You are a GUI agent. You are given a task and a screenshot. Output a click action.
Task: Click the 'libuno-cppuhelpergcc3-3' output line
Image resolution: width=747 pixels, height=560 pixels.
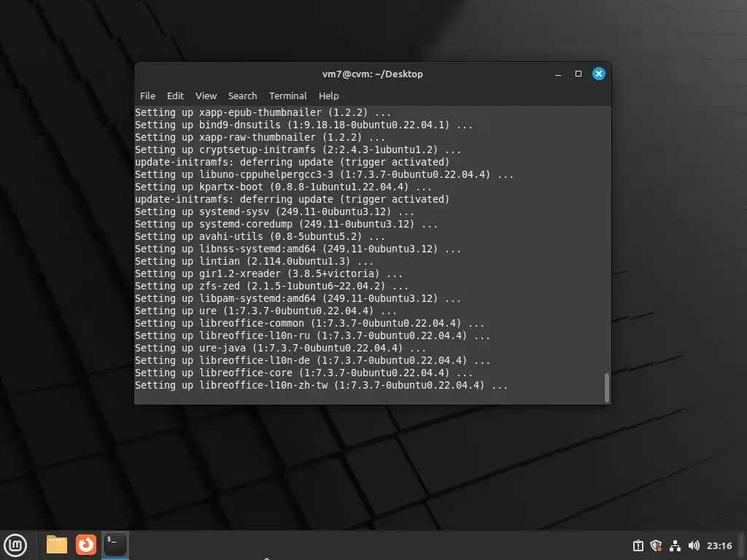click(x=324, y=174)
